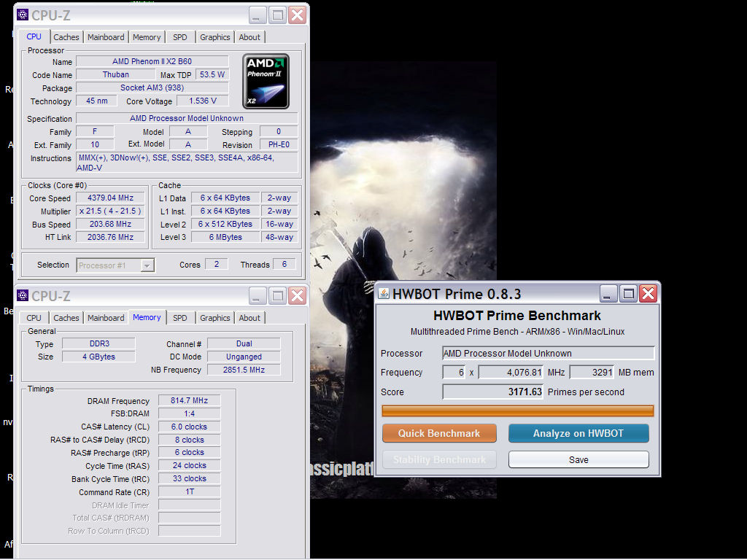Click the 53.5 W Max TDP value
Image resolution: width=747 pixels, height=560 pixels.
(x=212, y=74)
